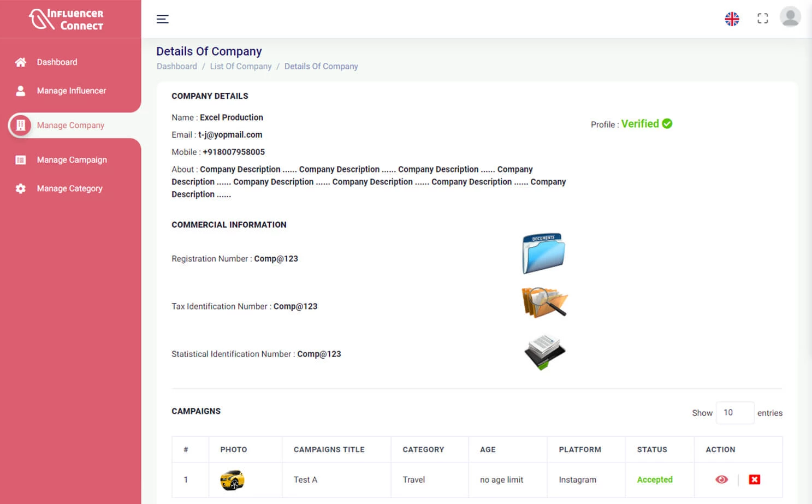Screen dimensions: 812x504
Task: Open the UK flag language selector
Action: [732, 19]
